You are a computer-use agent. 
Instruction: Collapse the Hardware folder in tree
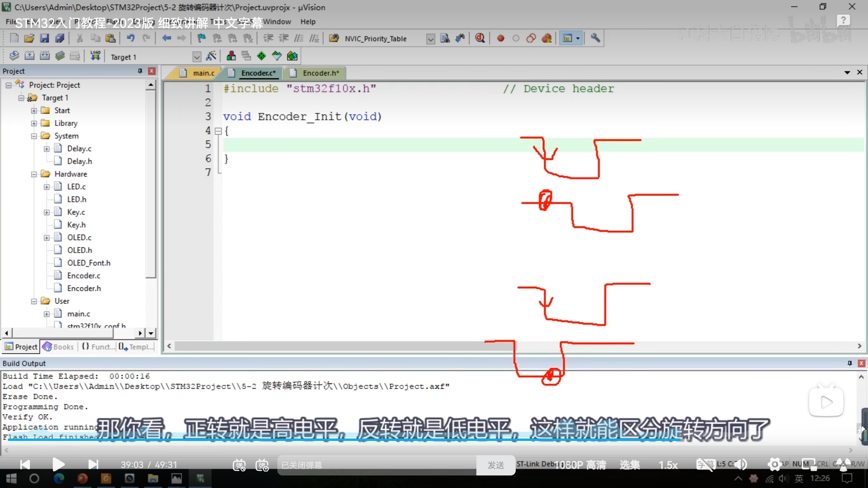[x=34, y=174]
